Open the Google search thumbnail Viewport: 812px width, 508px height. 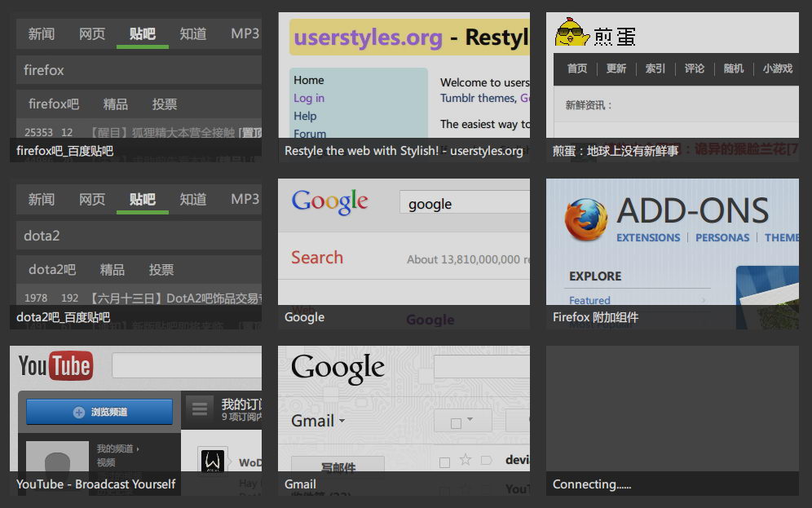(404, 254)
